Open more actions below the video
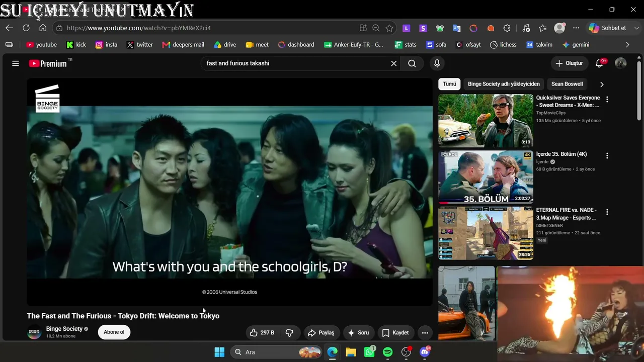Image resolution: width=644 pixels, height=362 pixels. [x=425, y=333]
